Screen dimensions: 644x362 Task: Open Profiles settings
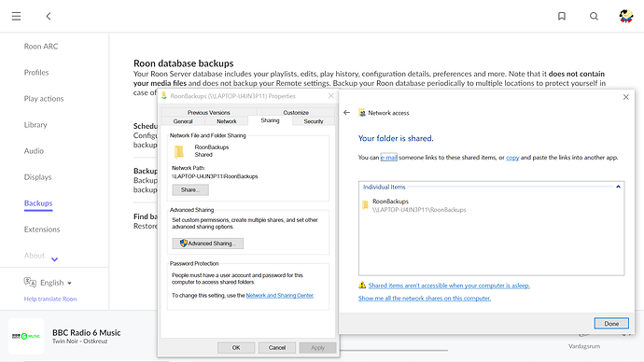pos(36,73)
